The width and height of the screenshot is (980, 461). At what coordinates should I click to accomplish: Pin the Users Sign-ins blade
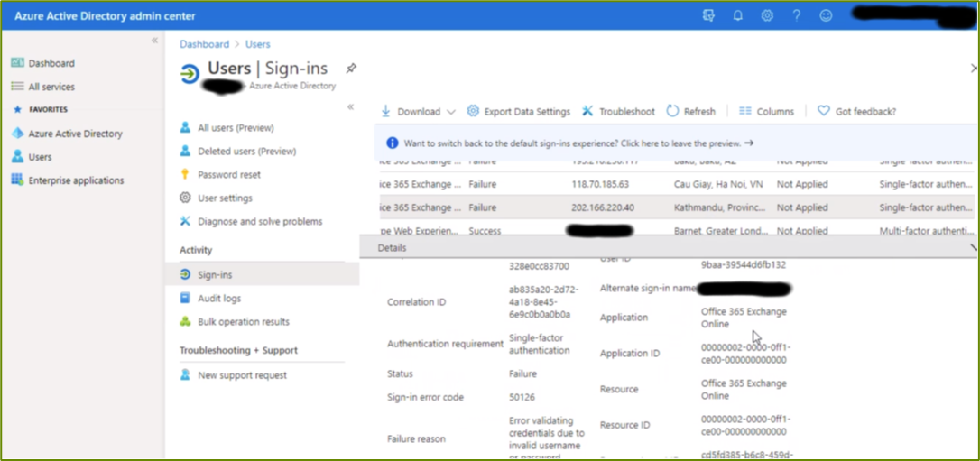click(351, 68)
